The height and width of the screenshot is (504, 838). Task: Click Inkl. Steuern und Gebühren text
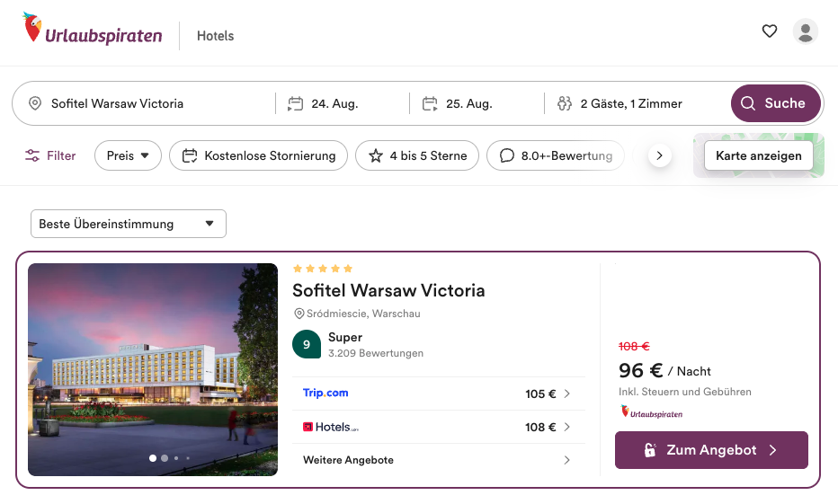point(684,392)
